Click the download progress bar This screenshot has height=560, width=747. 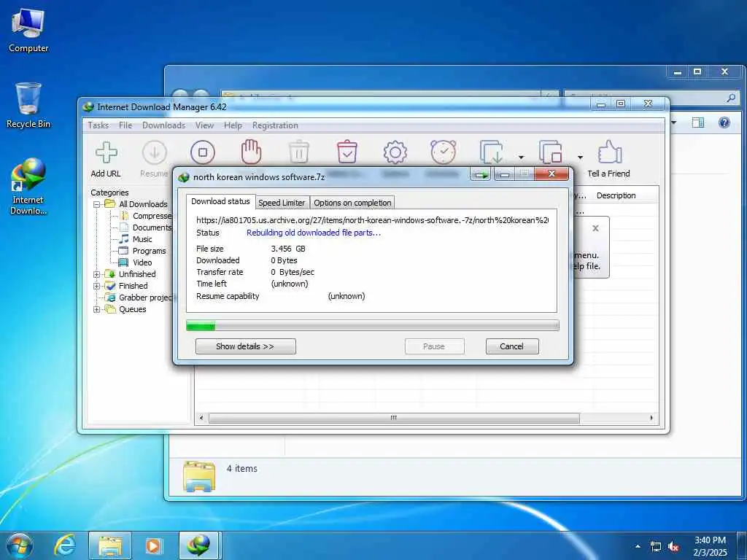tap(373, 326)
